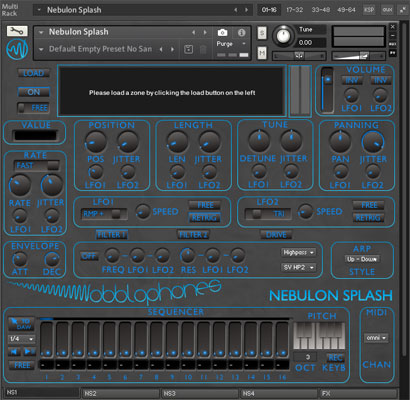410x400 pixels.
Task: Open instrument options with the wrench icon
Action: click(17, 31)
